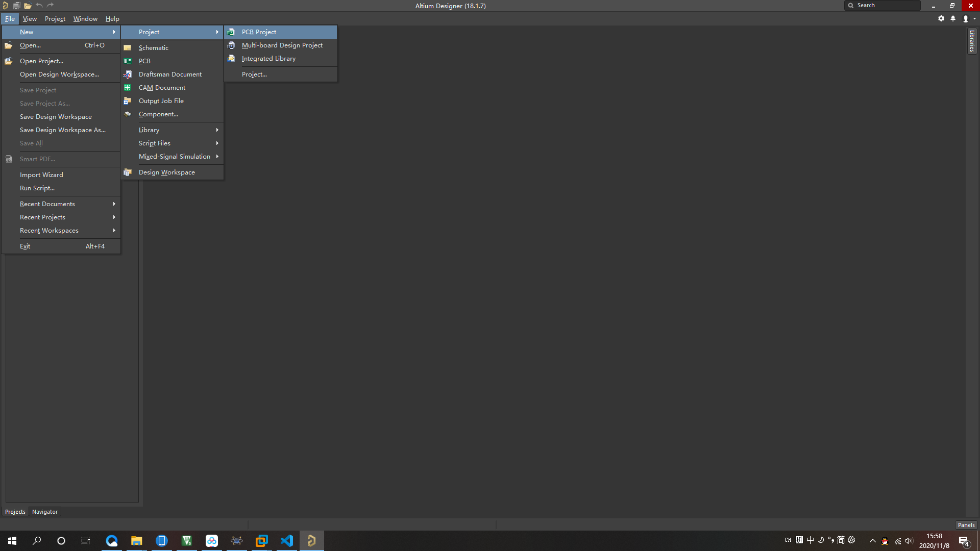Click the Multi-board Design Project icon

[x=231, y=45]
